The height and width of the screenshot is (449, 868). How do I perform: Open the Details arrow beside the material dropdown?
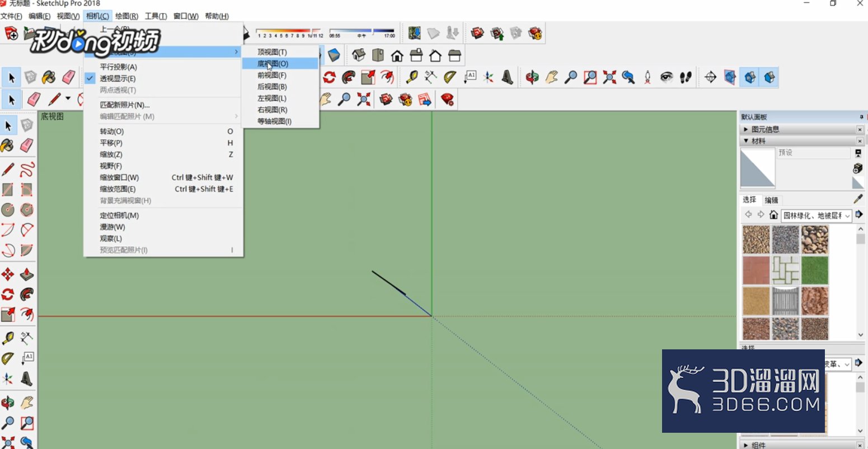(858, 215)
